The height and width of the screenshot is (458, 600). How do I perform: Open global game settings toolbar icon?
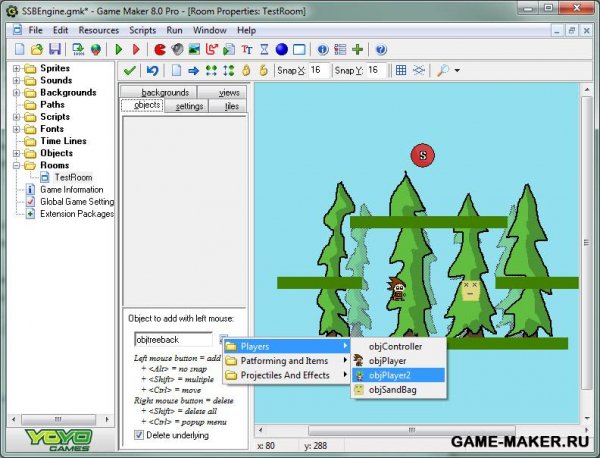tap(340, 49)
